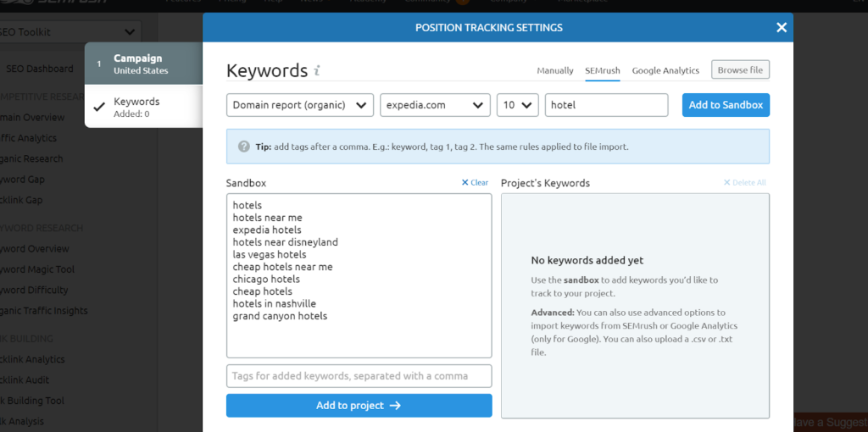Select the Keywords Added: 0 step

click(144, 107)
